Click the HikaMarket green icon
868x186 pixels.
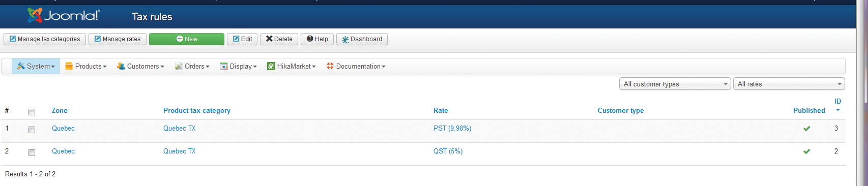271,66
